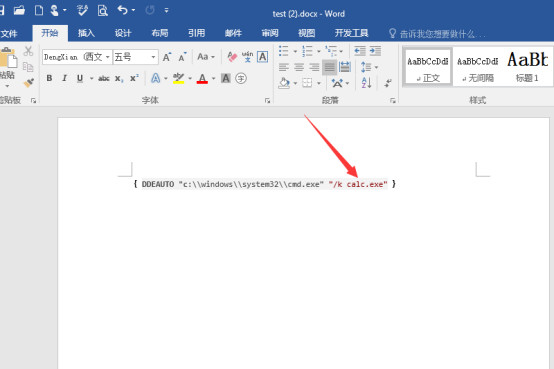The width and height of the screenshot is (554, 369).
Task: Click the Bullets list icon
Action: point(284,51)
